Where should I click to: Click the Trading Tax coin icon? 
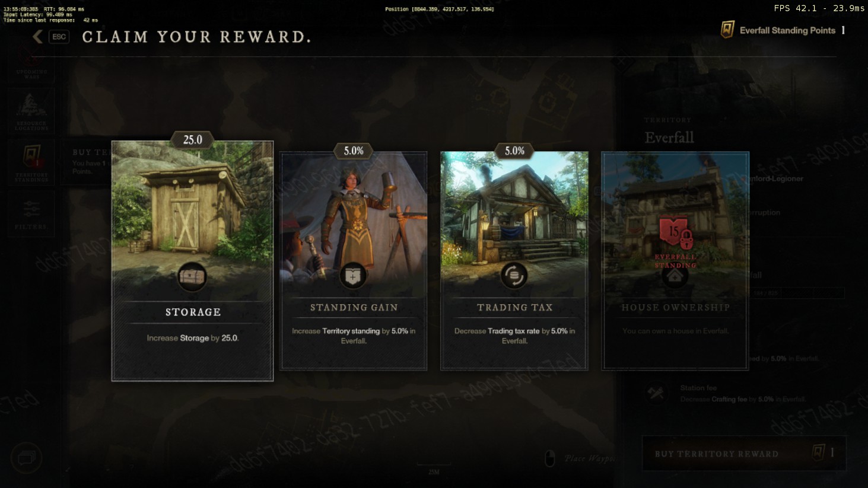pos(514,276)
